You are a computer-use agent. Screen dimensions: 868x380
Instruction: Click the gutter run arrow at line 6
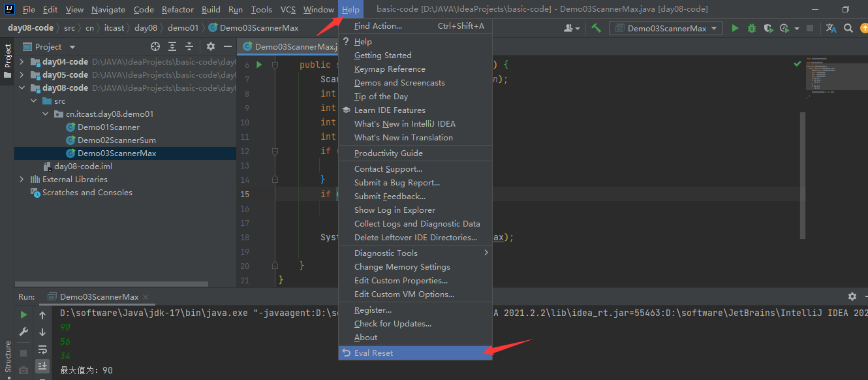(259, 65)
